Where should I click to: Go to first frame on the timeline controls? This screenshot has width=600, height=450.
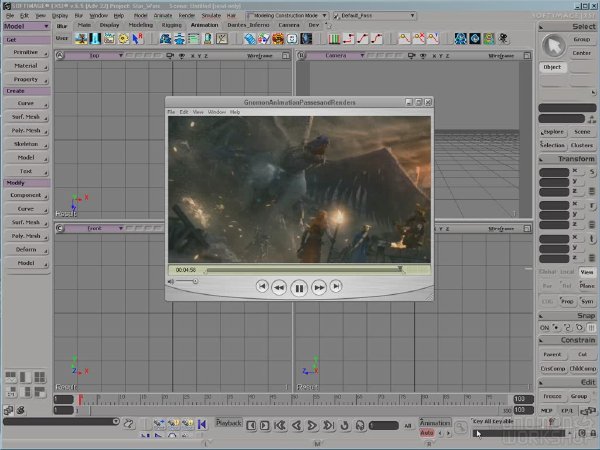click(x=280, y=426)
